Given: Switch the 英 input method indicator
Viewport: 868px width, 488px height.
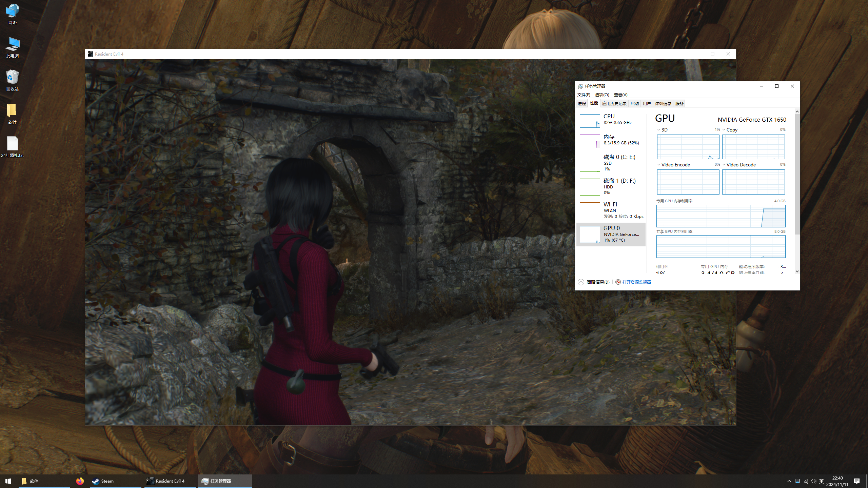Looking at the screenshot, I should pyautogui.click(x=821, y=481).
